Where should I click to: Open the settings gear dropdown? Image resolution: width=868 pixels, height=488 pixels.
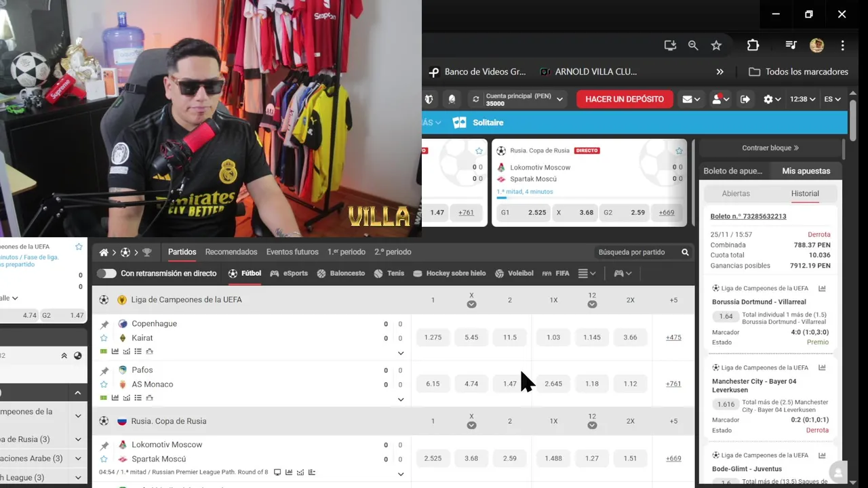[x=772, y=99]
